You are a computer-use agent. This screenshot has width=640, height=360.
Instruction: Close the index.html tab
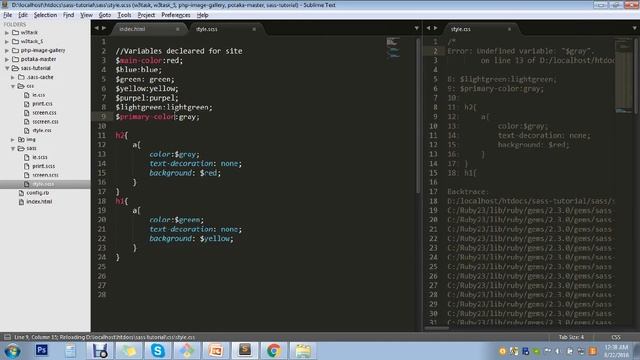coord(178,29)
